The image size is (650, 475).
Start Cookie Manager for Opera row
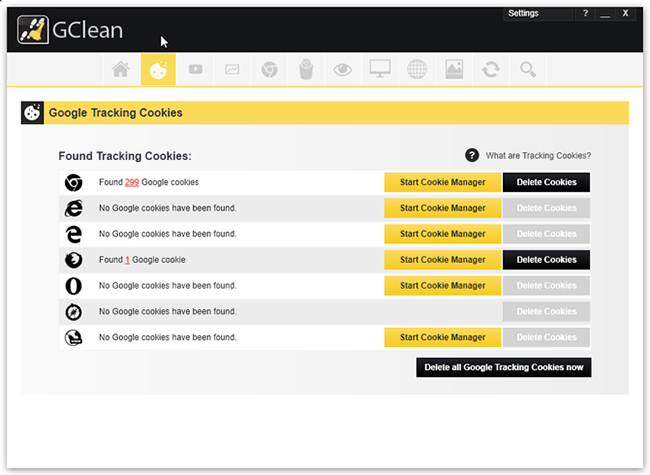[442, 286]
